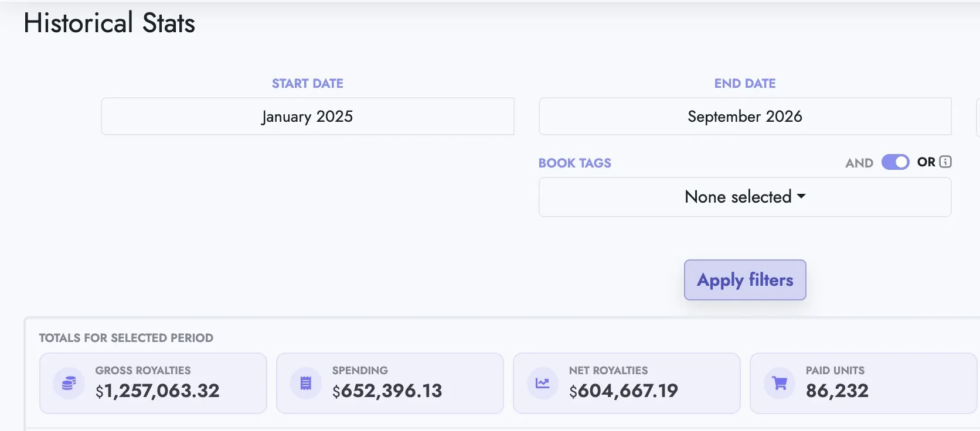The height and width of the screenshot is (431, 980).
Task: Click the Apply filters button
Action: [x=745, y=280]
